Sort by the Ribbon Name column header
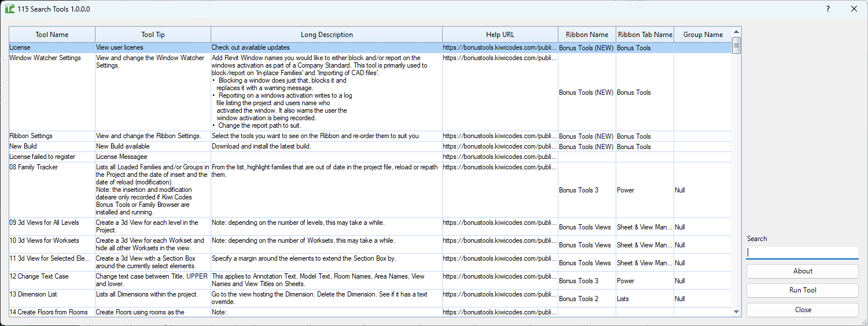868x326 pixels. (x=587, y=35)
